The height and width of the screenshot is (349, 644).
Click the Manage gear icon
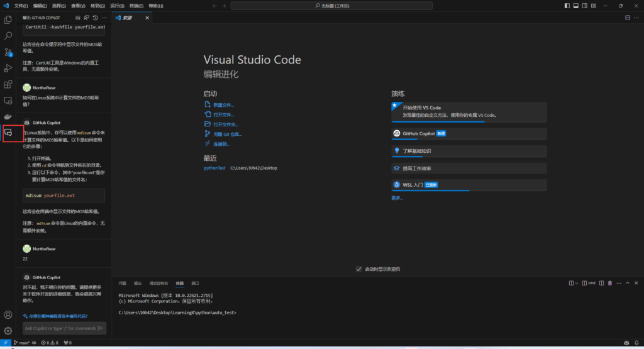point(8,331)
